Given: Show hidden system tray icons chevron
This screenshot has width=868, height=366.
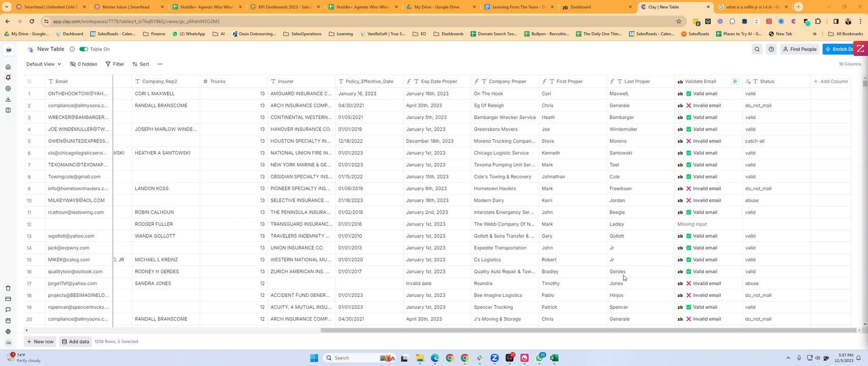Looking at the screenshot, I should click(x=788, y=358).
